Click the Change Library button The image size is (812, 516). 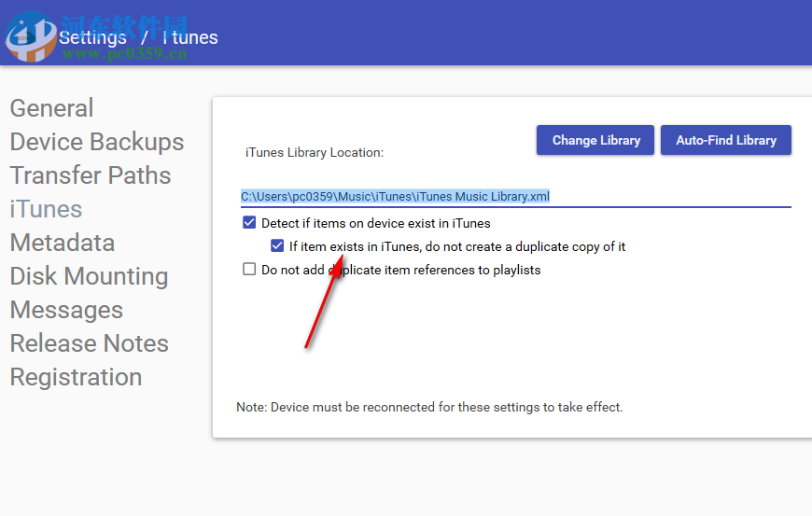coord(595,140)
